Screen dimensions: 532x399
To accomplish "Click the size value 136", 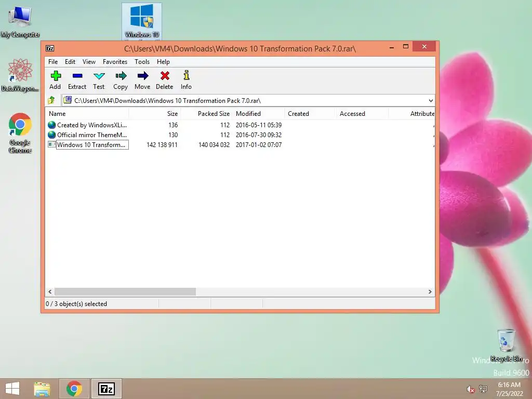I will click(173, 125).
